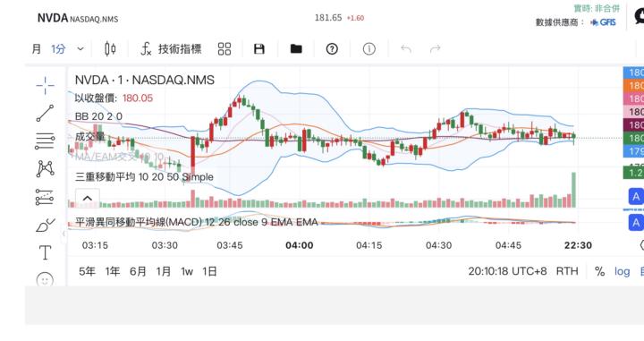Collapse the indicator legend
Viewport: 644px width, 341px height.
[x=88, y=198]
